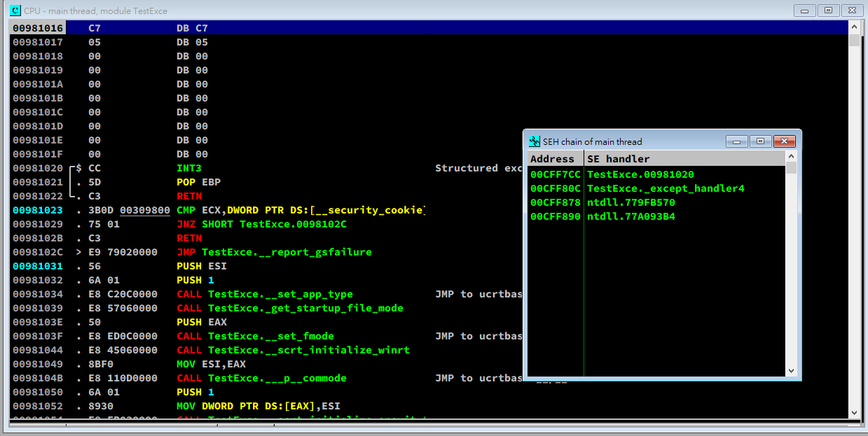Close the SEH chain window

click(785, 141)
